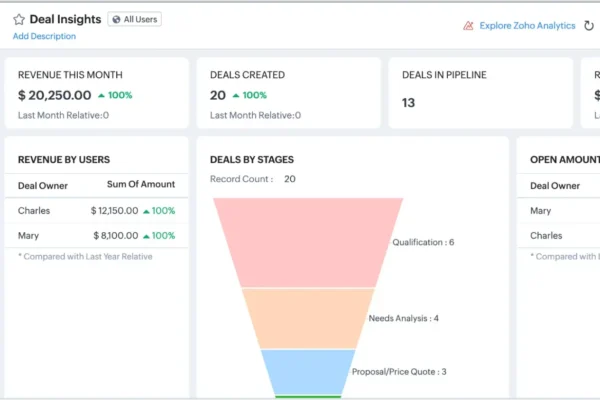
Task: Click the Add Description link
Action: [x=44, y=36]
